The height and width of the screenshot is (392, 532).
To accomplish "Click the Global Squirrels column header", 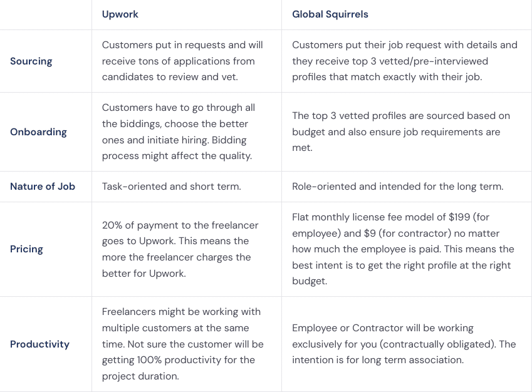I will (x=330, y=14).
